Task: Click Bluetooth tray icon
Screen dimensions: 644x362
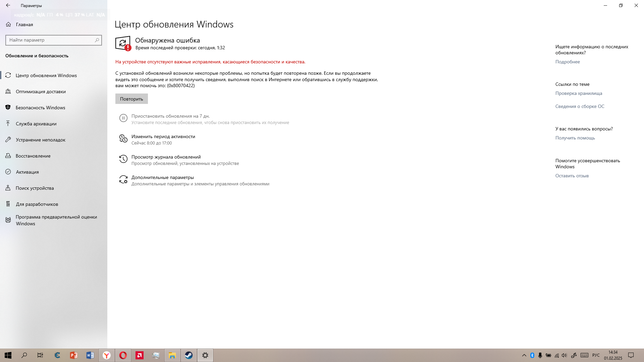Action: 532,355
